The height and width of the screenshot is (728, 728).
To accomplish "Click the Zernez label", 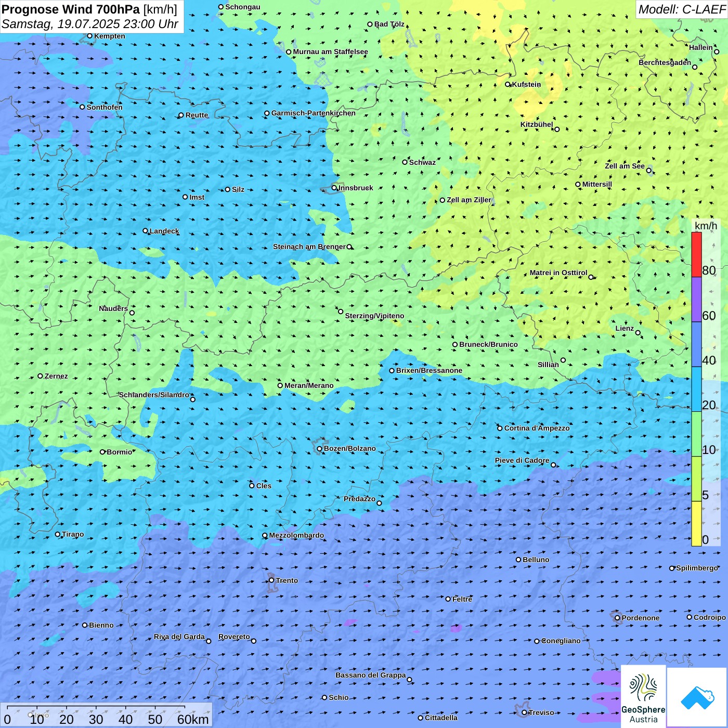I will point(56,376).
